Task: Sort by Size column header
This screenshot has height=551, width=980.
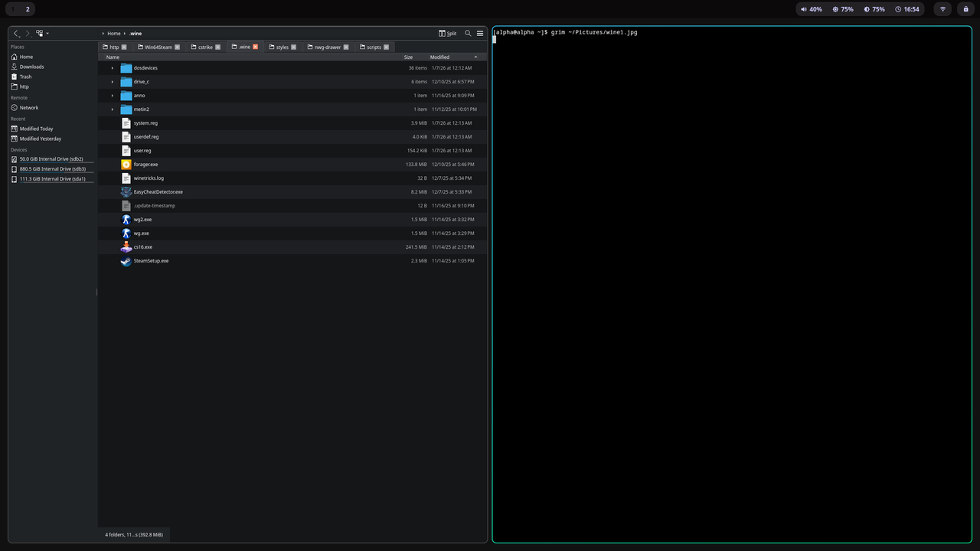Action: pyautogui.click(x=416, y=57)
